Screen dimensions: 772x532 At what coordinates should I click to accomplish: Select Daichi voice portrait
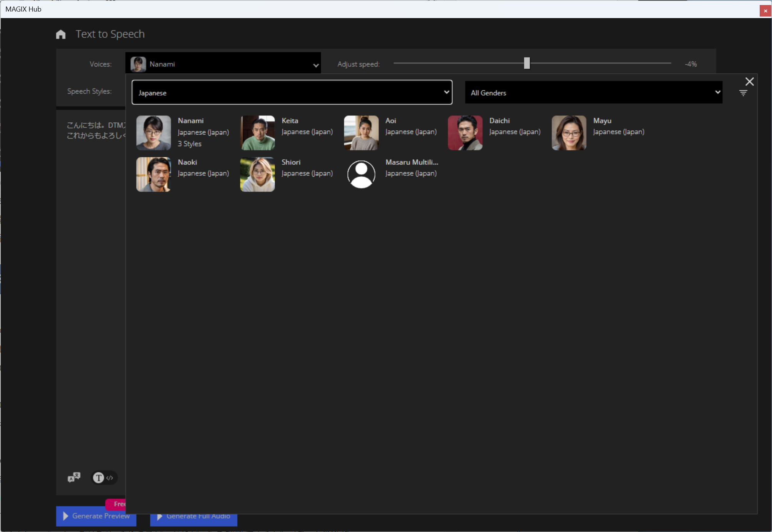465,133
